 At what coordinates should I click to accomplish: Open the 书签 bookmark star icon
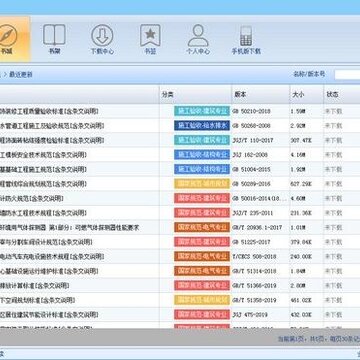click(150, 35)
